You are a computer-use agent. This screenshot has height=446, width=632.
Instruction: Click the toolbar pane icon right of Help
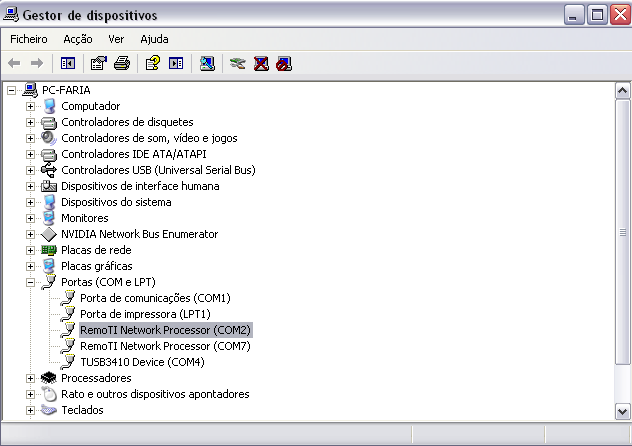coord(176,63)
